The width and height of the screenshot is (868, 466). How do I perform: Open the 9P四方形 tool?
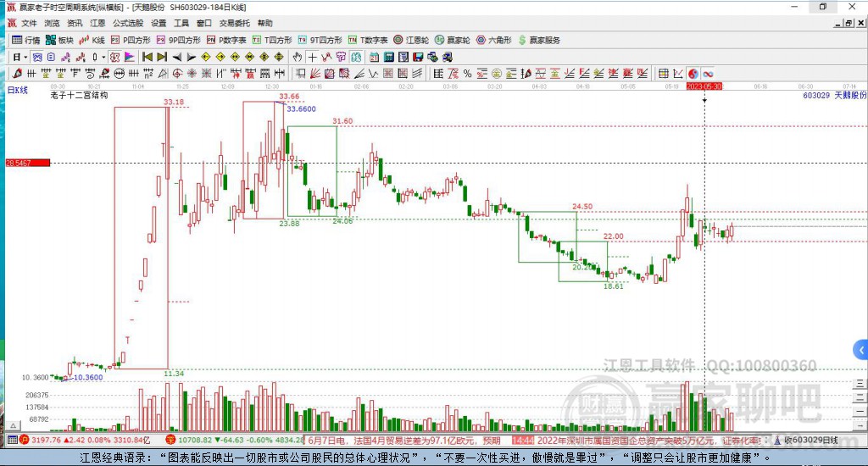coord(178,40)
